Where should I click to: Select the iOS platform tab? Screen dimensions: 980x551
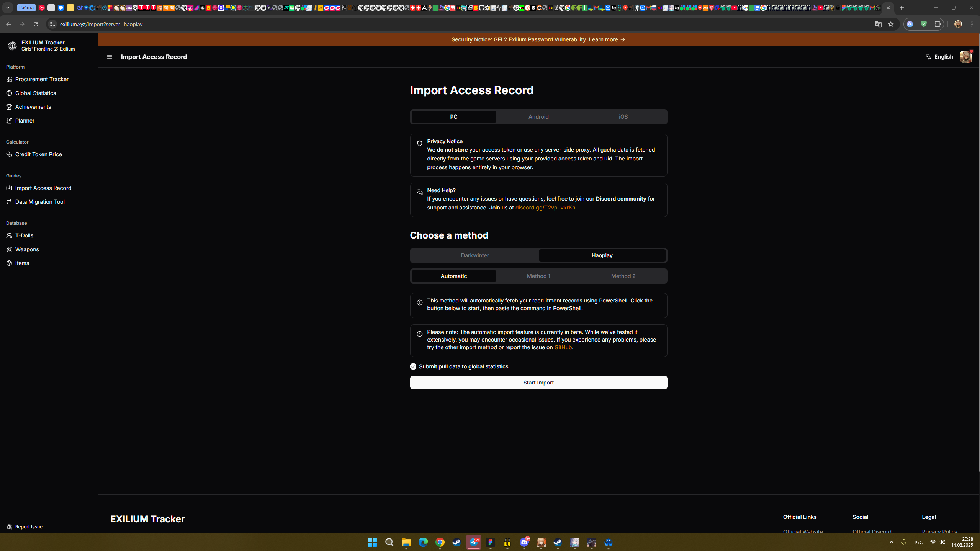[x=623, y=117]
